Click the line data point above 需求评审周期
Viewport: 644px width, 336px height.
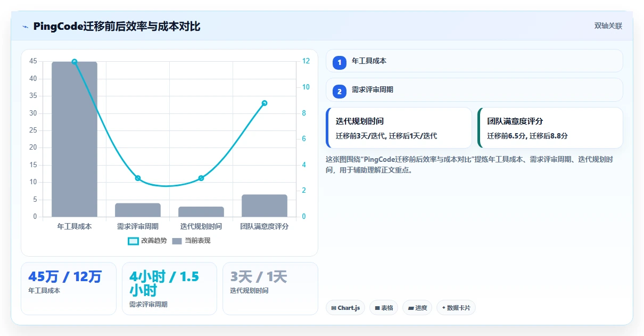coord(138,178)
